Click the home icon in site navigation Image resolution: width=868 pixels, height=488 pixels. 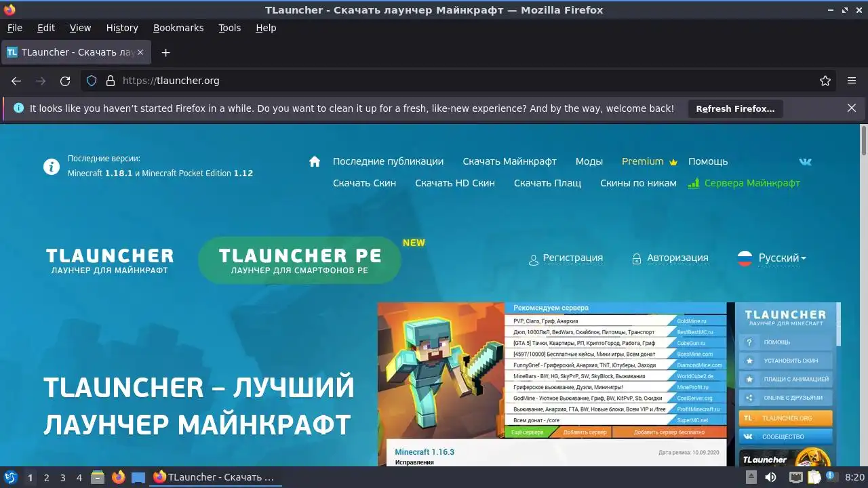[315, 161]
